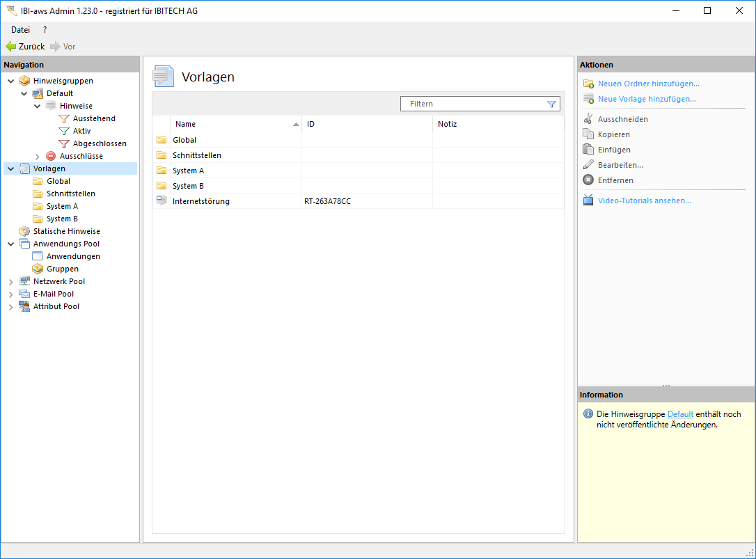Select the Statische Hinweise icon in navigation
The width and height of the screenshot is (756, 559).
tap(24, 231)
